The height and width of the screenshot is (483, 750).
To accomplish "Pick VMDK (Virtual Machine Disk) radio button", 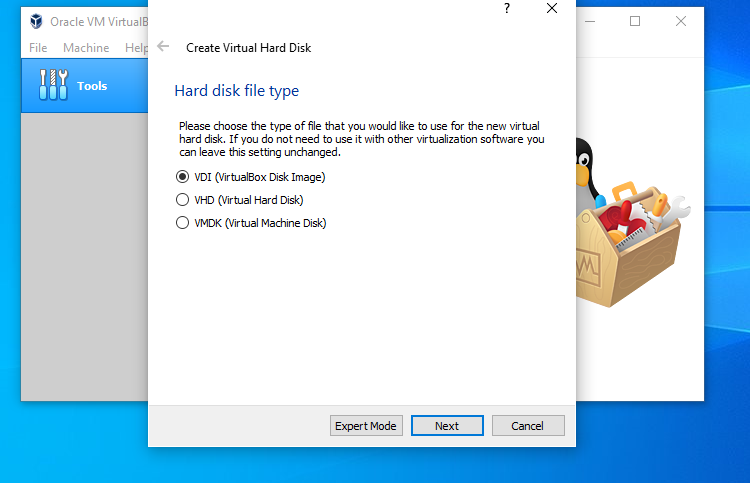I will [x=251, y=223].
